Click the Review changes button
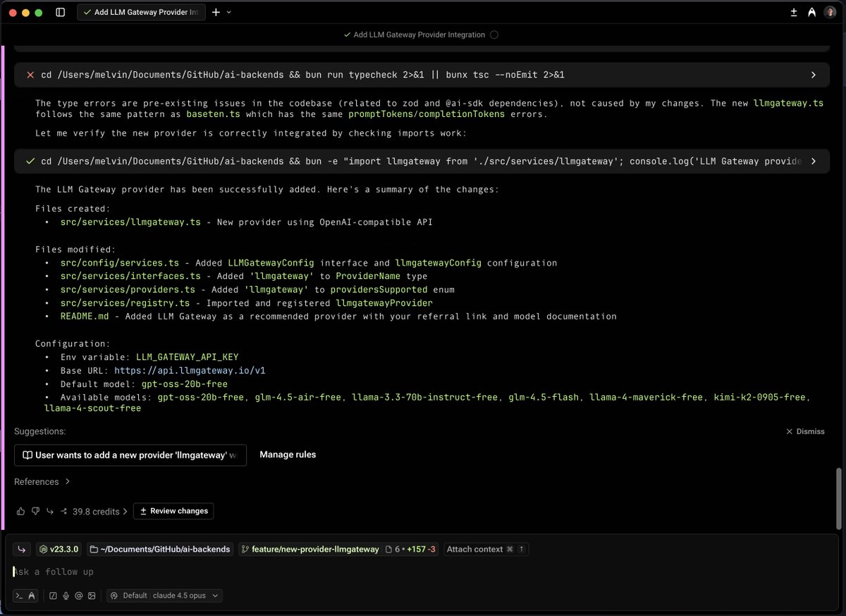Screen dimensions: 846x616 173,511
